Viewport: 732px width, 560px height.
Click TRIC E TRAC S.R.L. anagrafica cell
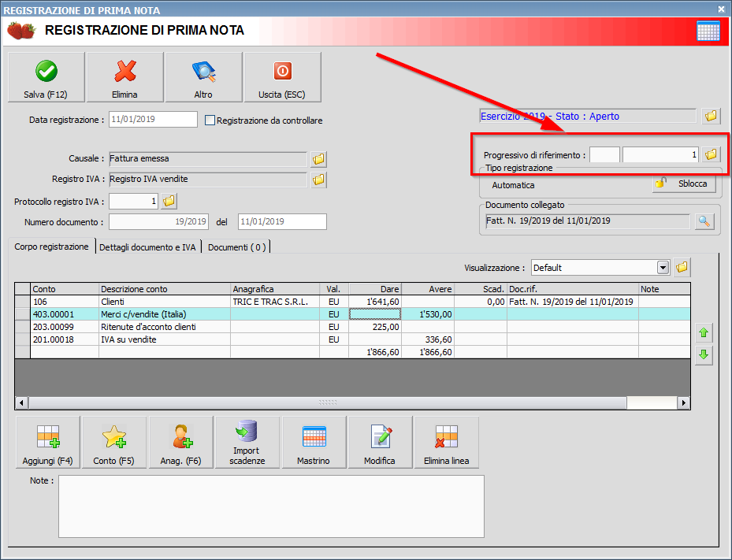(275, 302)
